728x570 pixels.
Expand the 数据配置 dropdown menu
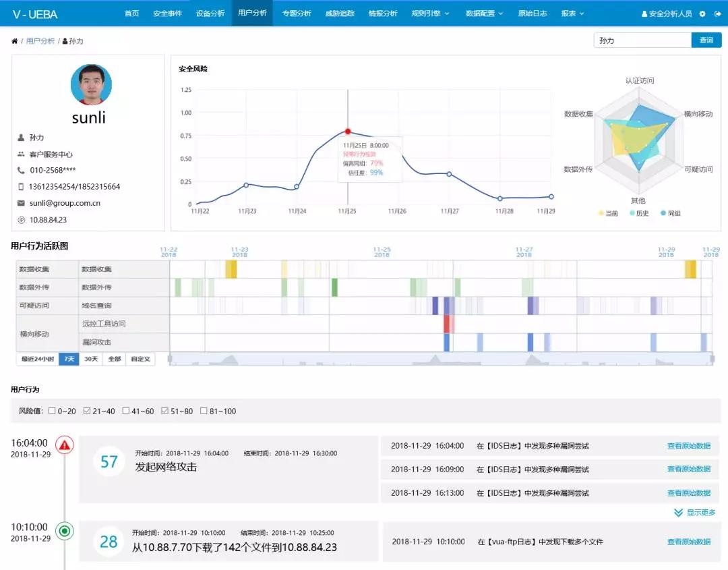coord(484,13)
